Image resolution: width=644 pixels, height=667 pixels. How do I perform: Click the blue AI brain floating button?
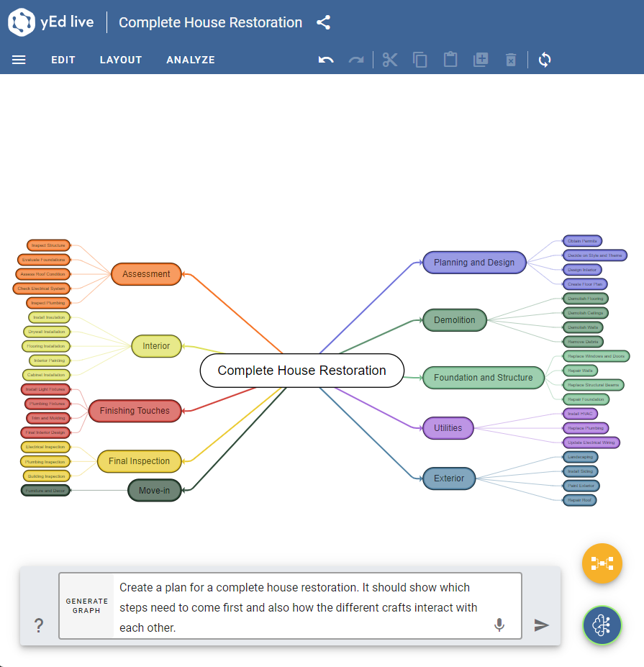tap(602, 625)
